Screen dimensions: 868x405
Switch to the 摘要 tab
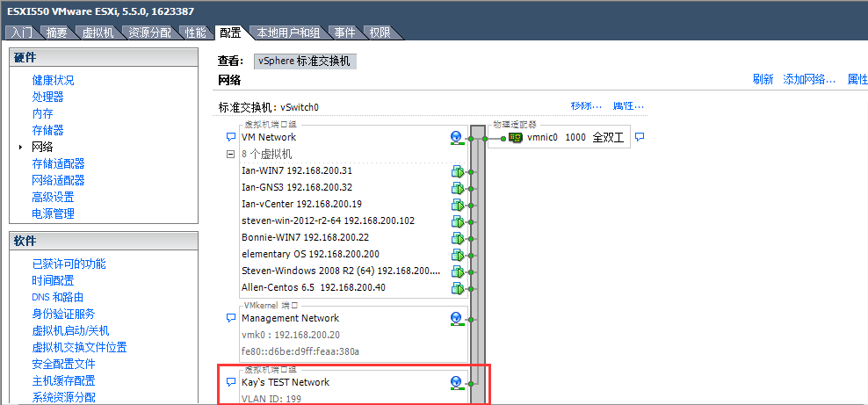(x=56, y=33)
